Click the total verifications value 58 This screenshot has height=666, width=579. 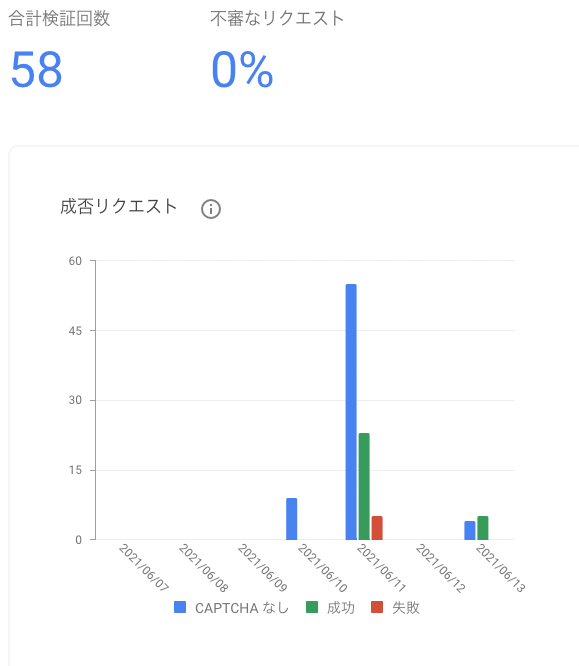tap(37, 70)
